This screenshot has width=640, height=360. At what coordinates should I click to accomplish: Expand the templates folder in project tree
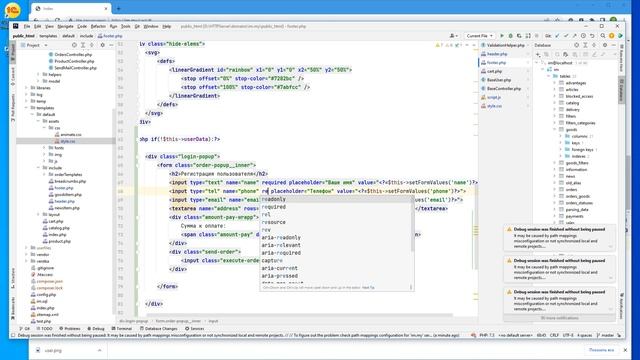click(x=27, y=108)
